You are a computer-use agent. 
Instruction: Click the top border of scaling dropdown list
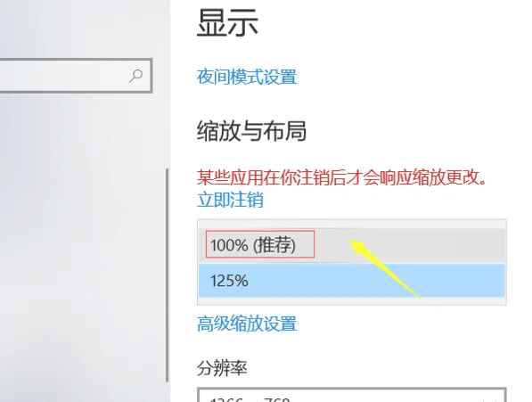[352, 220]
